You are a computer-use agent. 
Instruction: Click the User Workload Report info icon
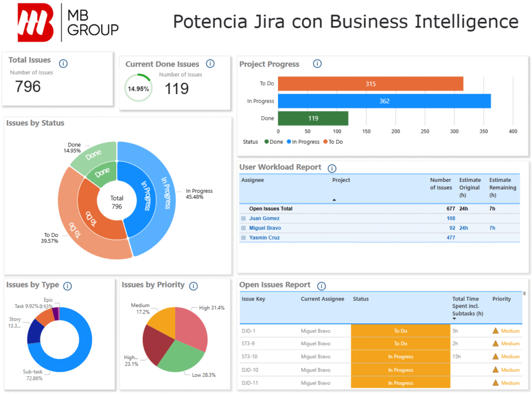click(331, 167)
